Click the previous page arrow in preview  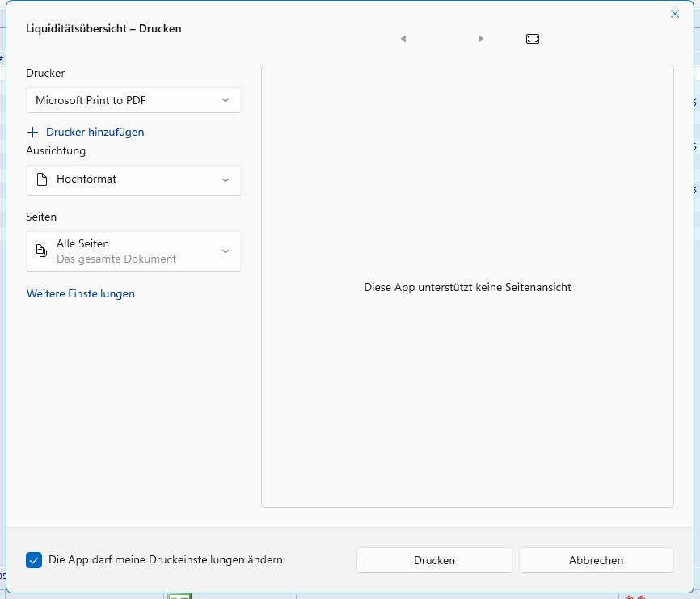[403, 39]
